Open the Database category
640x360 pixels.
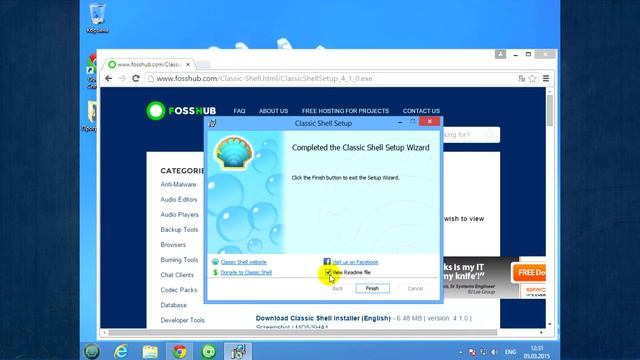click(173, 305)
